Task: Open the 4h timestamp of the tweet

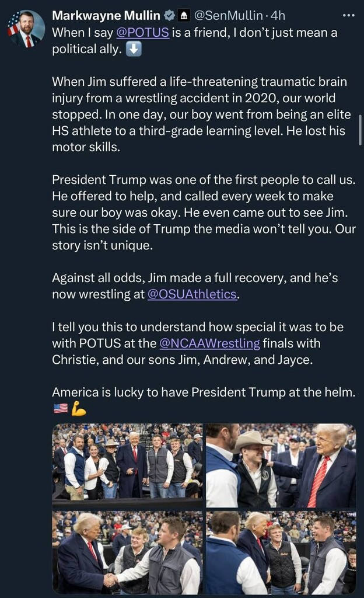Action: (x=276, y=16)
